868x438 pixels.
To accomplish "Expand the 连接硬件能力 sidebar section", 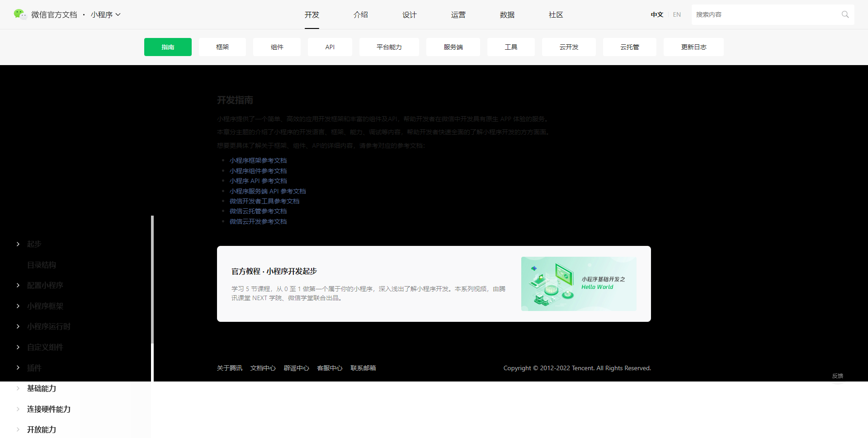I will coord(48,409).
